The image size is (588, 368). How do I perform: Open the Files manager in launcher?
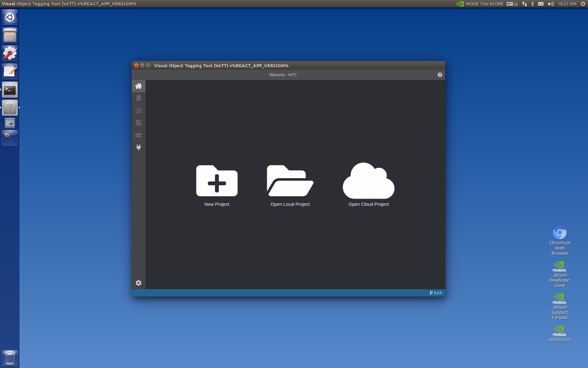click(x=10, y=35)
